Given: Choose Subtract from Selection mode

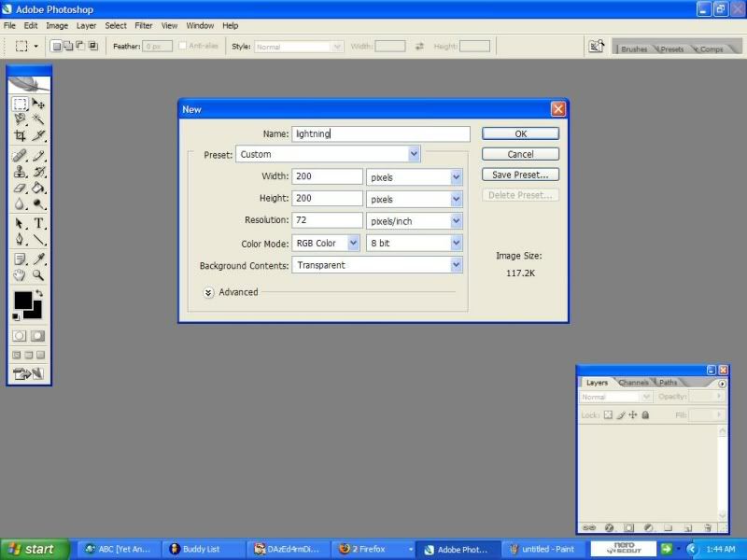Looking at the screenshot, I should coord(80,46).
